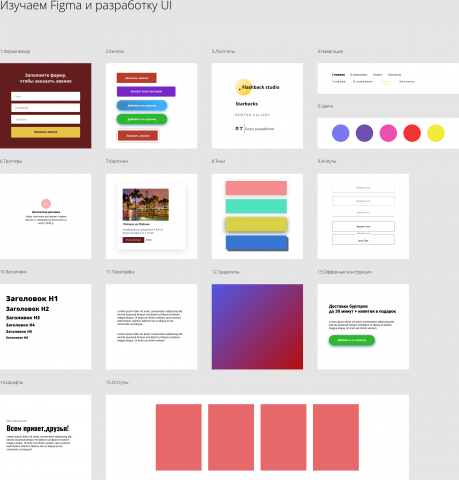Click the pink trigger circle icon
459x480 pixels.
[x=46, y=203]
